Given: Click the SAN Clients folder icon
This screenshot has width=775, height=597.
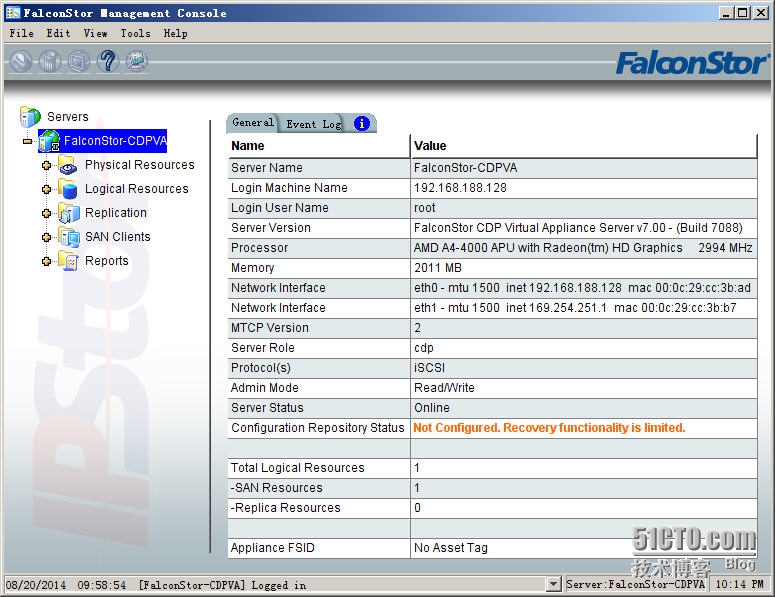Looking at the screenshot, I should [x=68, y=237].
